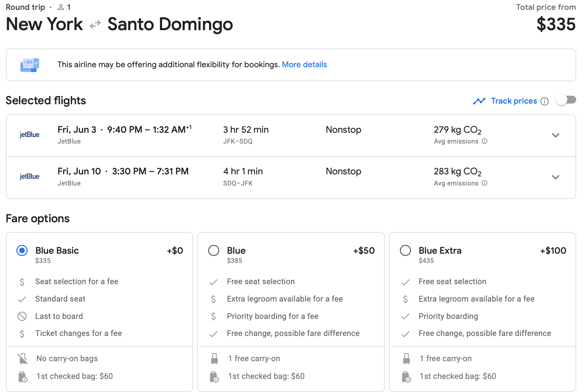Click the passenger count icon at top

pos(61,7)
